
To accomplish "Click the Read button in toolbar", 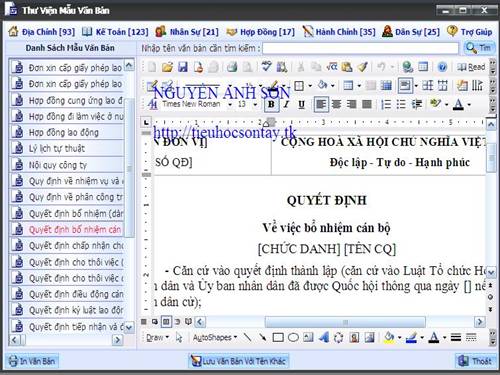I will (x=471, y=67).
